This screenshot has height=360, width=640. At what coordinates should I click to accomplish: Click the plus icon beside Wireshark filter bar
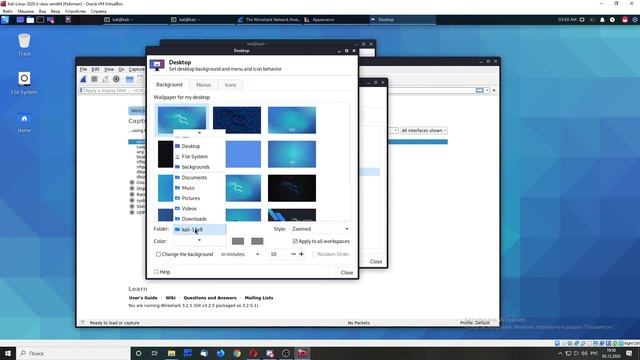point(494,90)
